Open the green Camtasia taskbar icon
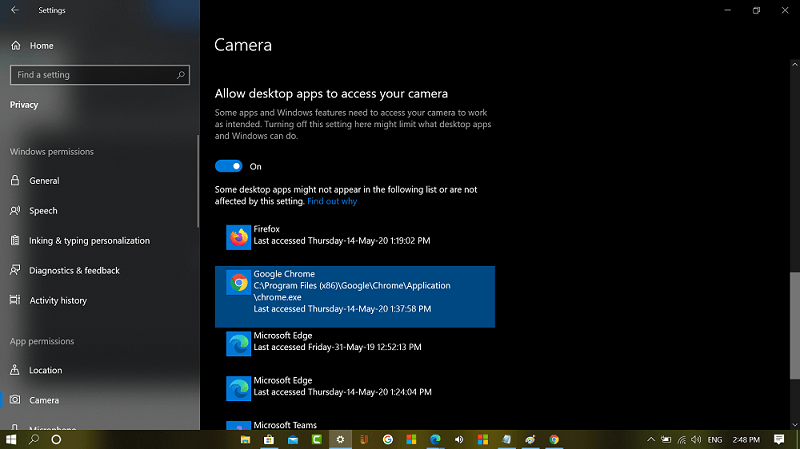The width and height of the screenshot is (800, 449). coord(316,439)
